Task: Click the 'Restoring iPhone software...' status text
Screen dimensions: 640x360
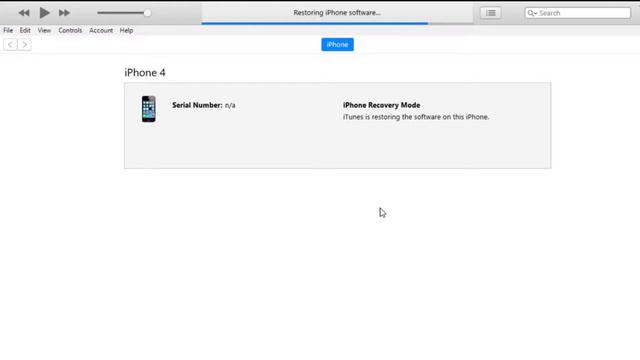Action: coord(337,13)
